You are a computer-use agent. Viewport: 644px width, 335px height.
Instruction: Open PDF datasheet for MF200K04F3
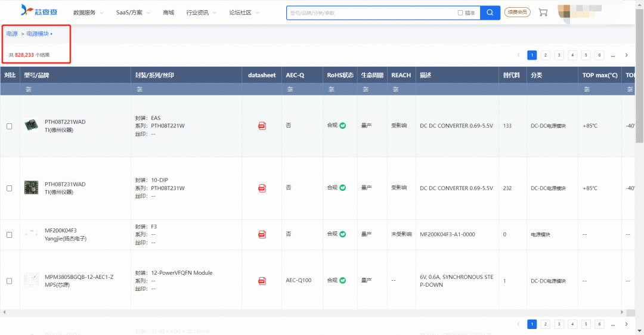pos(262,234)
